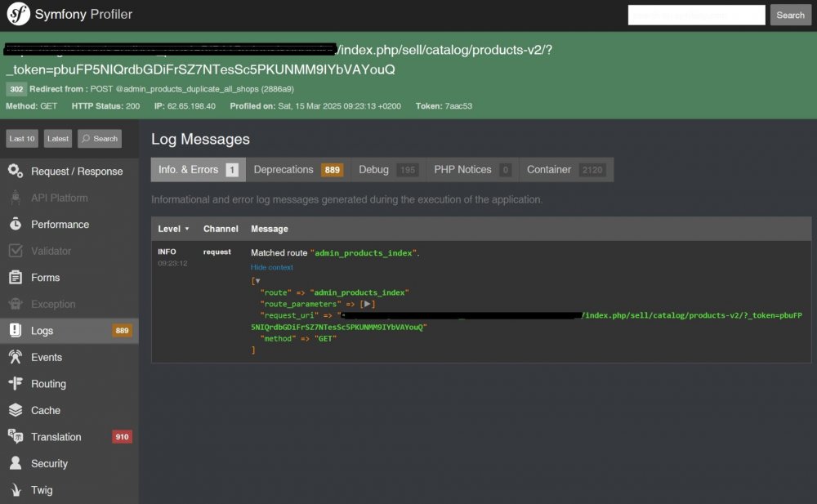Open the Security panel
The height and width of the screenshot is (504, 817).
coord(47,463)
